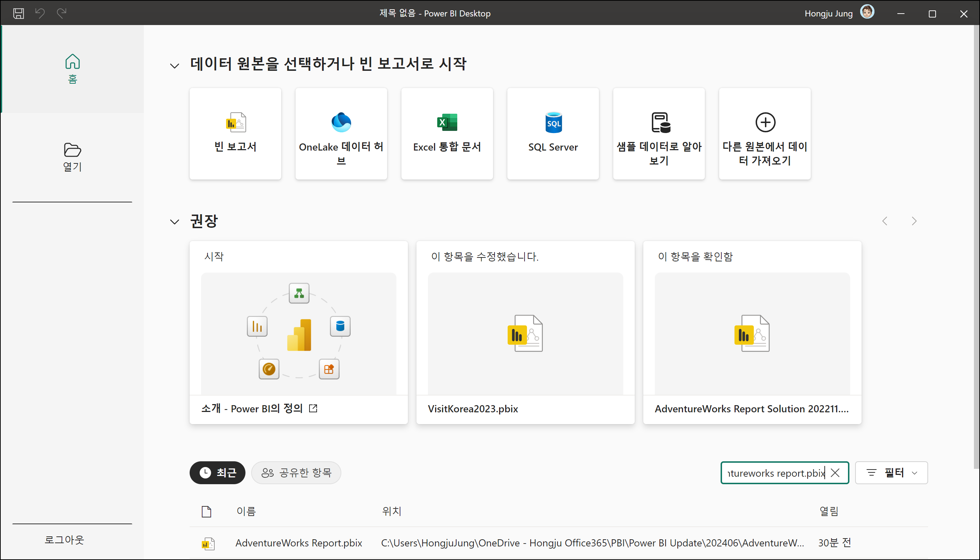Click the Redo arrow icon
Image resolution: width=980 pixels, height=560 pixels.
62,14
